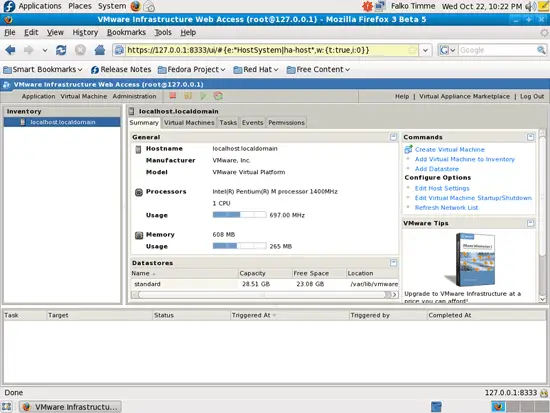This screenshot has height=413, width=550.
Task: Click the Reset virtual machine toolbar icon
Action: point(218,96)
